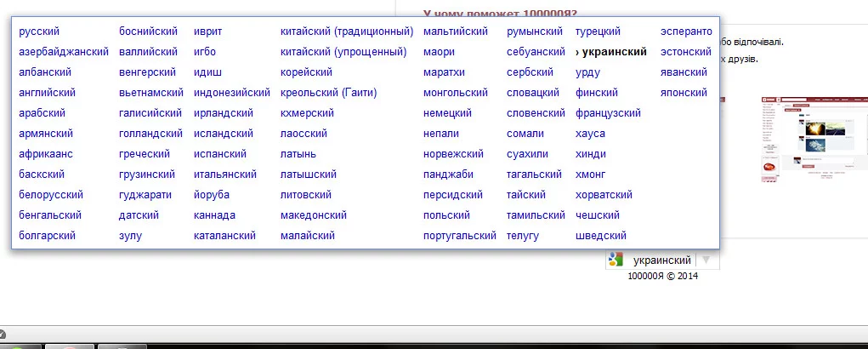Select мальтийский language
This screenshot has height=349, width=868.
456,31
